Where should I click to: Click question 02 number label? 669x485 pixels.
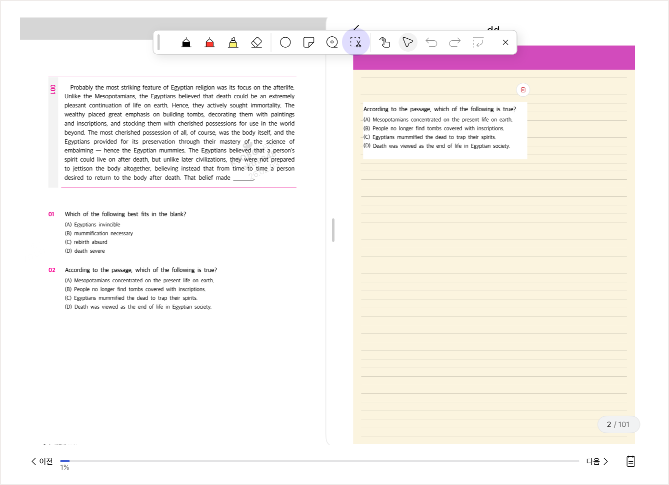point(52,270)
